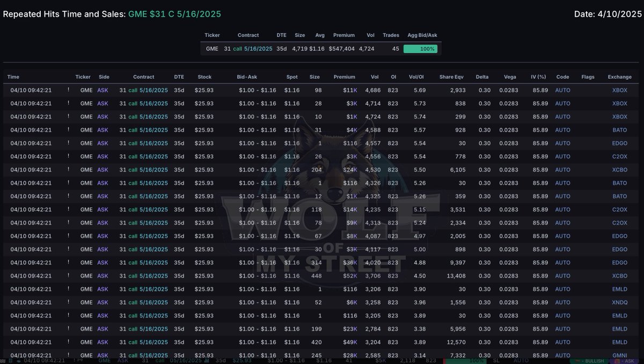This screenshot has height=364, width=644.
Task: Open the GME $31 C 5/16/2025 title link
Action: coord(174,14)
